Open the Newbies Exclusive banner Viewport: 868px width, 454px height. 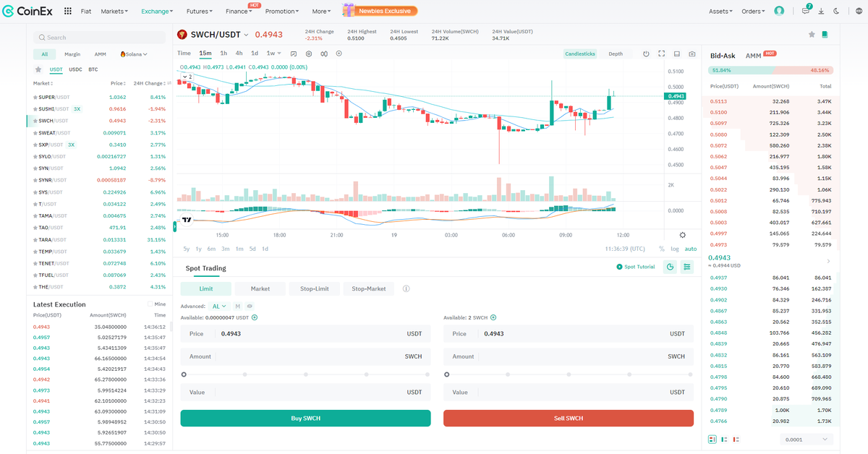coord(380,11)
